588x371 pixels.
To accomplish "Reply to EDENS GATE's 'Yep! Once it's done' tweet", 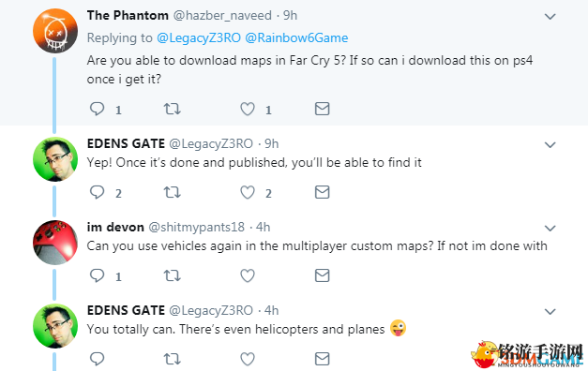I will click(98, 192).
